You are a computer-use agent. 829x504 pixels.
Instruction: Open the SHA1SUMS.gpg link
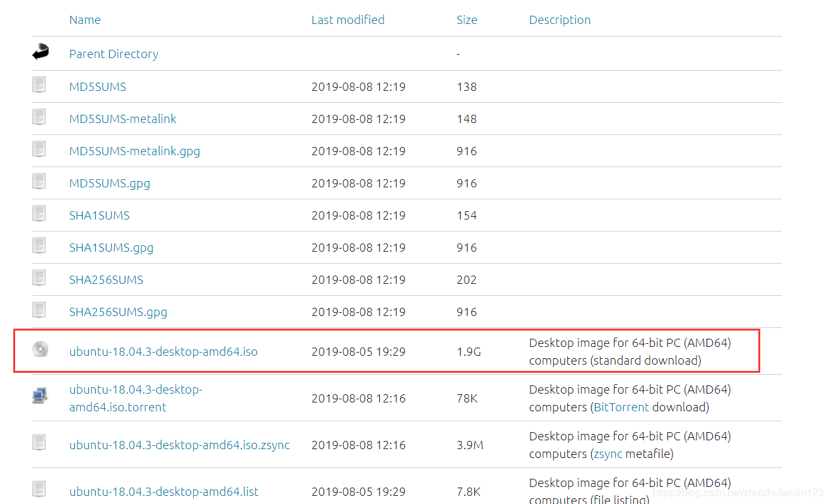click(x=111, y=248)
